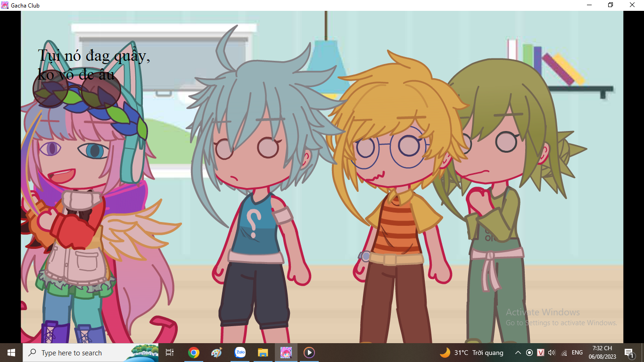Open the 31°C Trời quang weather widget
The height and width of the screenshot is (362, 644).
click(x=471, y=353)
